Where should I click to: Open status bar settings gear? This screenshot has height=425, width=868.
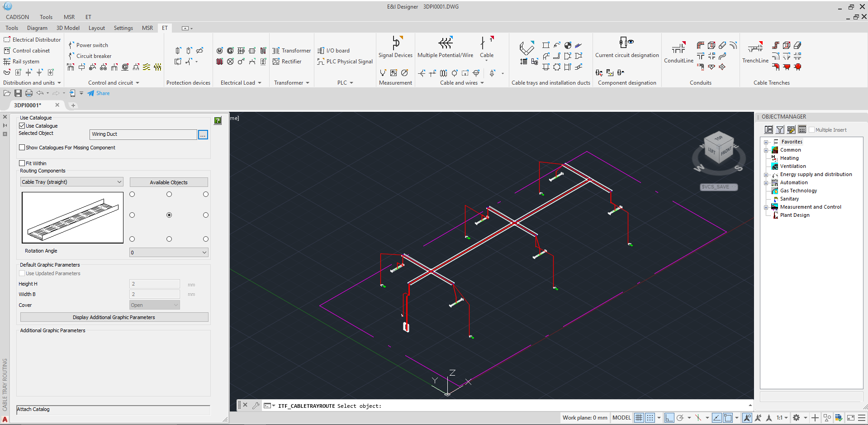796,418
